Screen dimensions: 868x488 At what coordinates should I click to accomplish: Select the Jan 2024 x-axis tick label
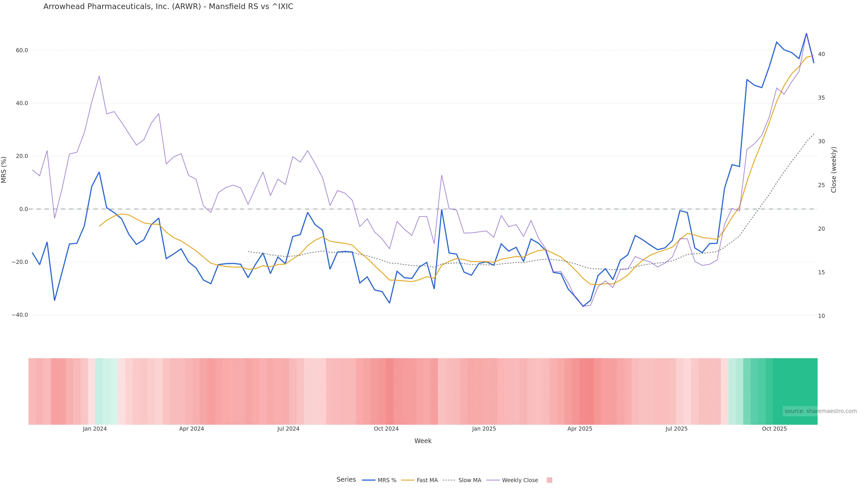point(95,429)
